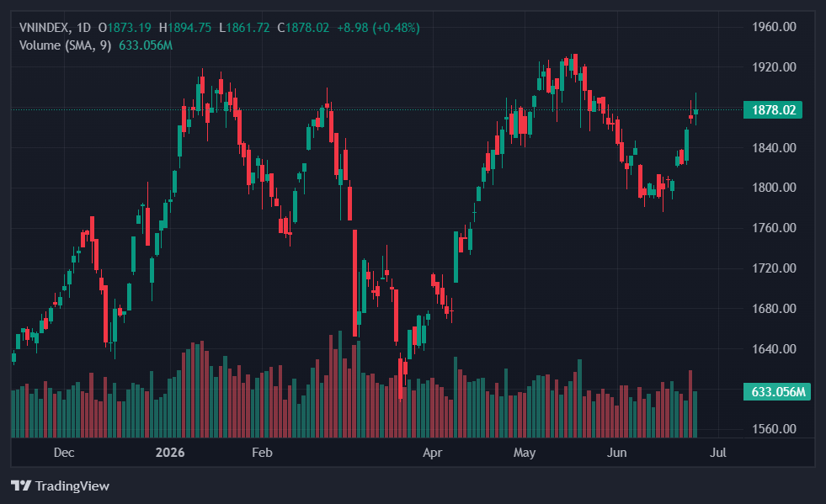This screenshot has width=826, height=504.
Task: Click the green 1878.02 current price label
Action: coord(773,109)
